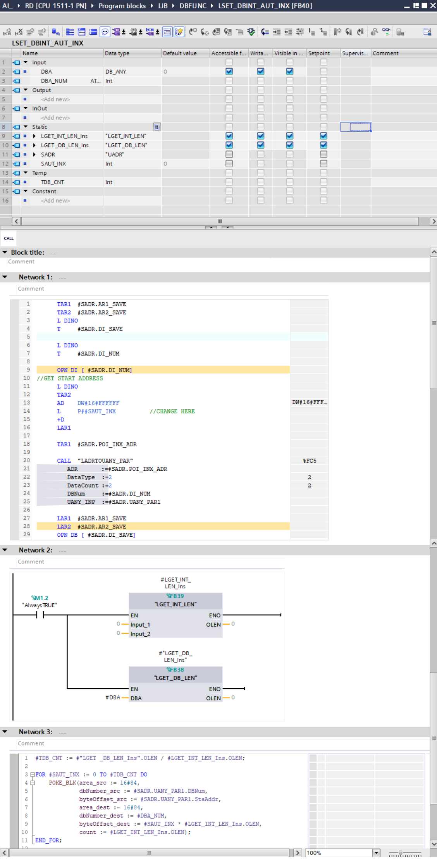Click the zoom slider at bottom right
Screen dimensions: 437x868
pyautogui.click(x=401, y=853)
